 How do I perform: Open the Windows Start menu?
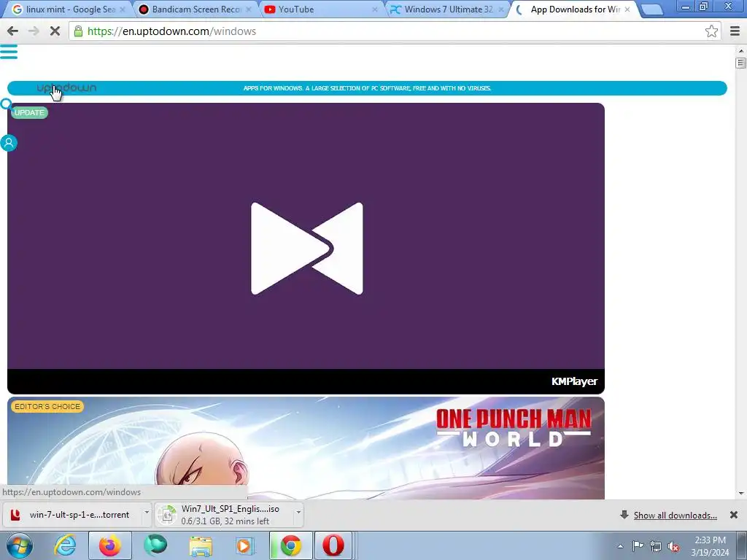coord(20,545)
